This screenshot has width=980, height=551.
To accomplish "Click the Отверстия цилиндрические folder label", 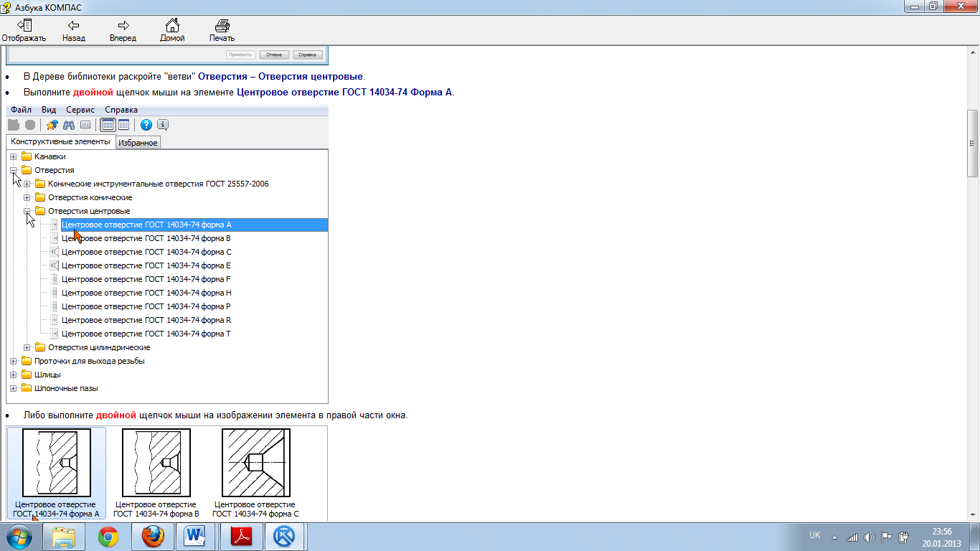I will point(99,347).
